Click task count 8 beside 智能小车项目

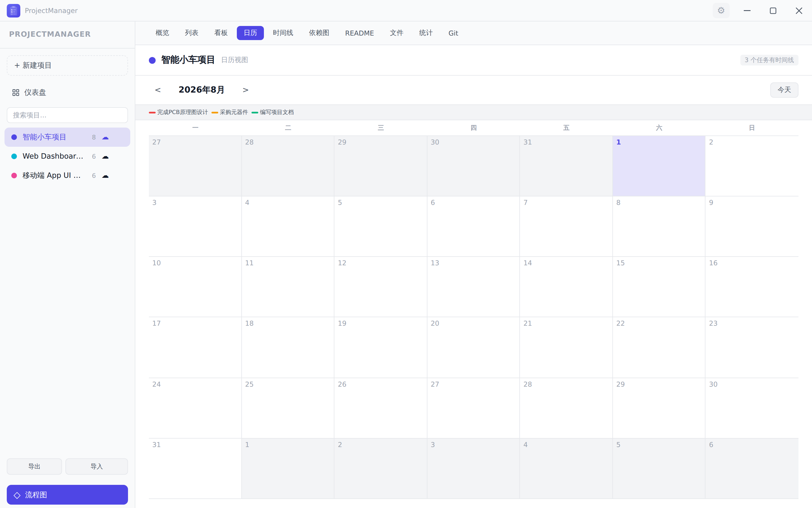coord(94,137)
